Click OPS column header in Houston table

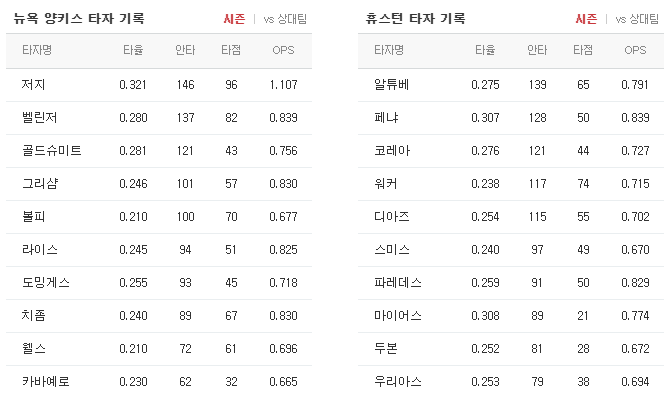pyautogui.click(x=635, y=50)
